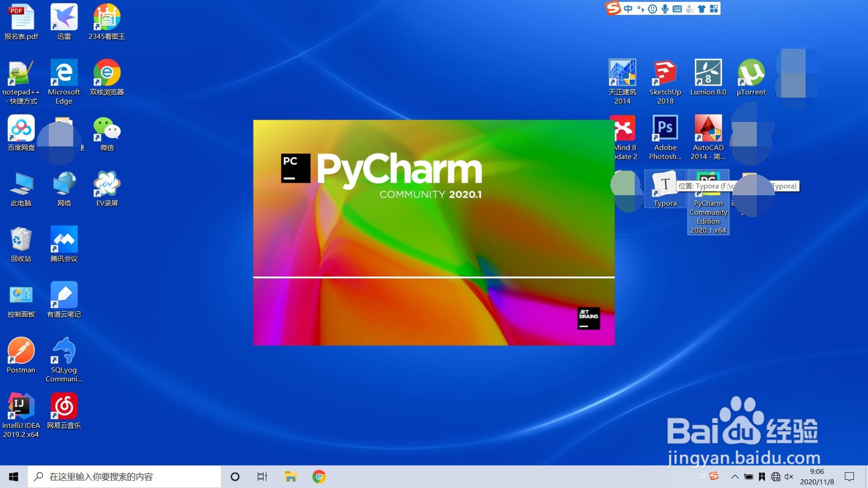Viewport: 868px width, 488px height.
Task: Open Cortana from the taskbar
Action: point(235,477)
